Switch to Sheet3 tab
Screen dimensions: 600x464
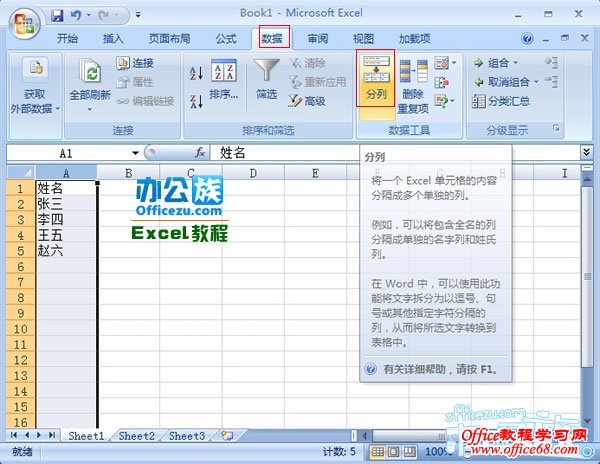(x=187, y=436)
